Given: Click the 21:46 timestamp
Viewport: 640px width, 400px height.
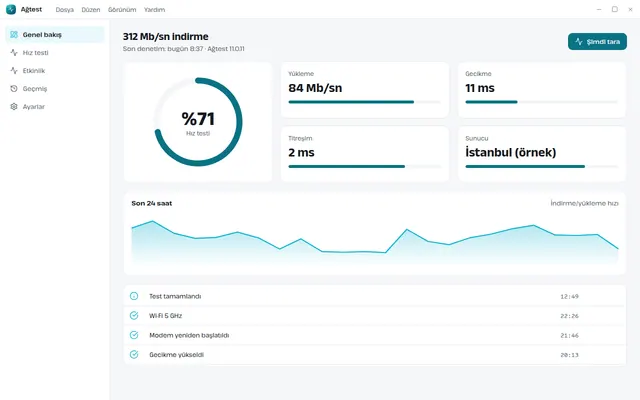Looking at the screenshot, I should [x=569, y=336].
